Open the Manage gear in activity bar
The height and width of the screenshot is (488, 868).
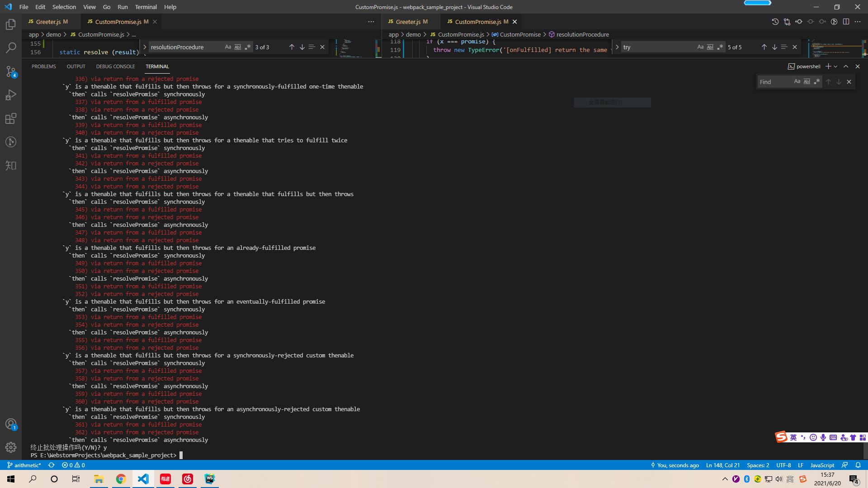click(x=11, y=447)
